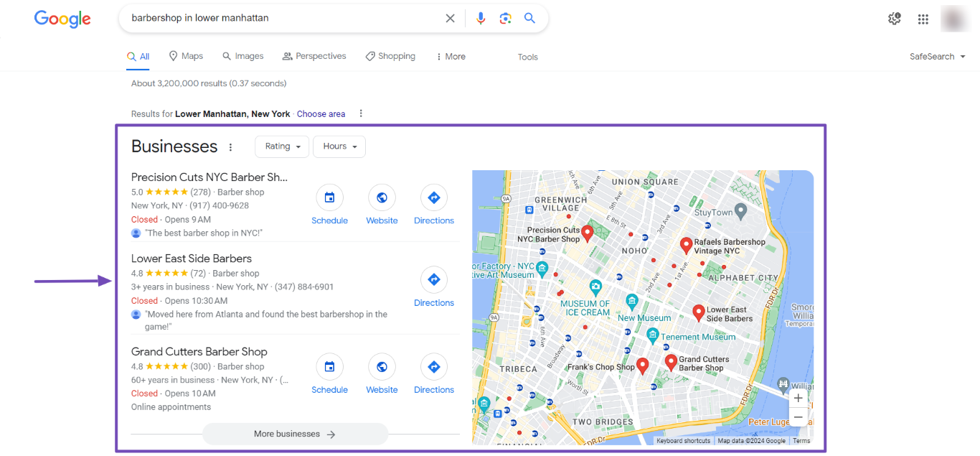
Task: Expand the More search categories menu
Action: click(451, 57)
